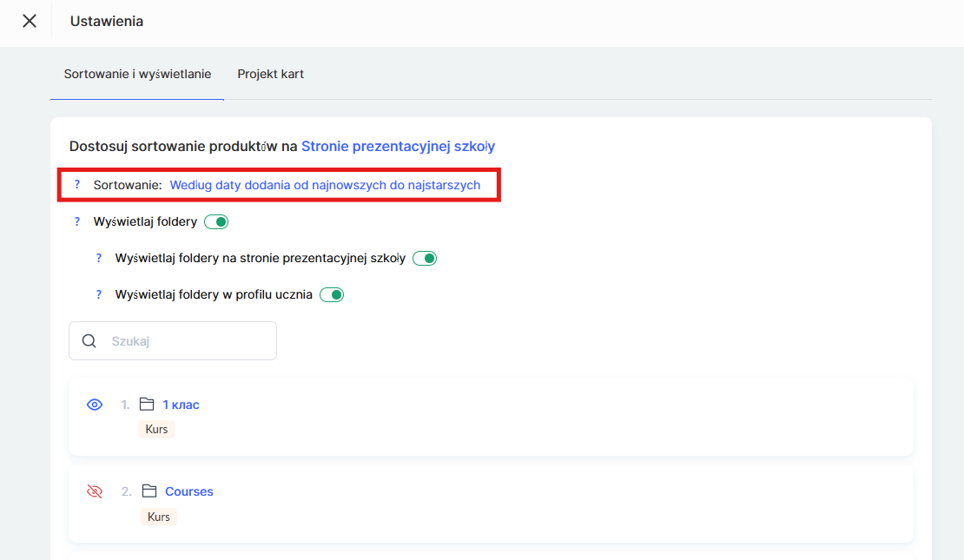Hide the 1 клас folder via eye icon
The height and width of the screenshot is (560, 964).
(x=95, y=405)
